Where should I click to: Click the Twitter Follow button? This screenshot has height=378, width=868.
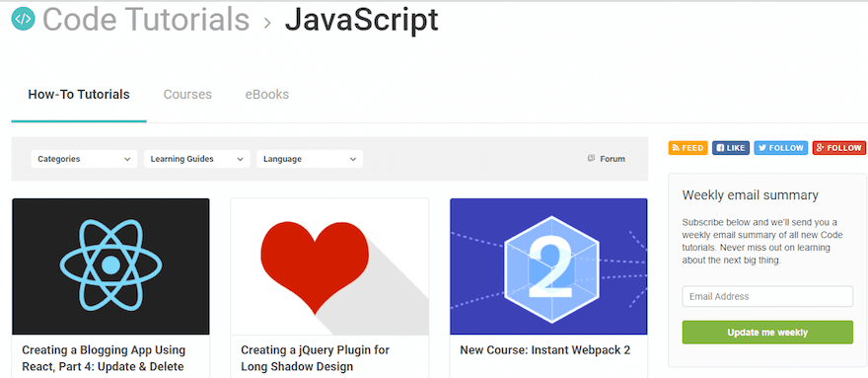(x=780, y=148)
